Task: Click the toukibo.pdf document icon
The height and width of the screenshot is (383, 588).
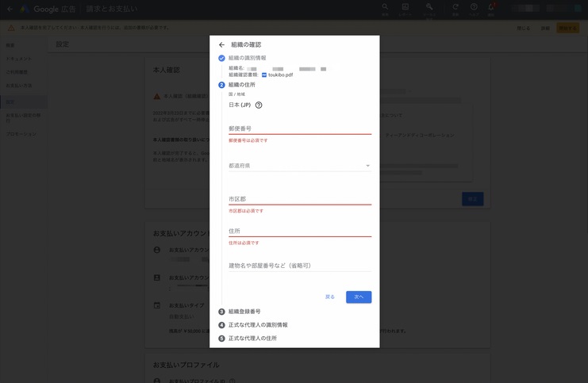Action: (x=264, y=75)
